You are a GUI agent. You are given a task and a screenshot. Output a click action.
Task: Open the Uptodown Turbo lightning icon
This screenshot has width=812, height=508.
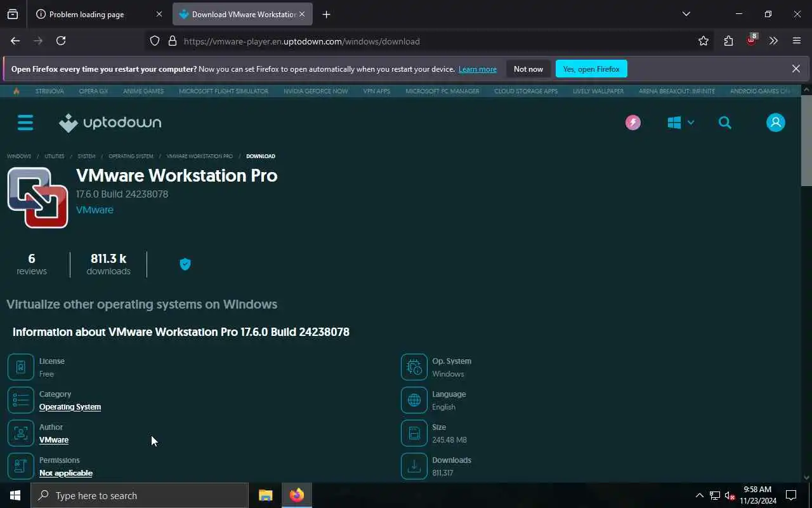pyautogui.click(x=632, y=123)
